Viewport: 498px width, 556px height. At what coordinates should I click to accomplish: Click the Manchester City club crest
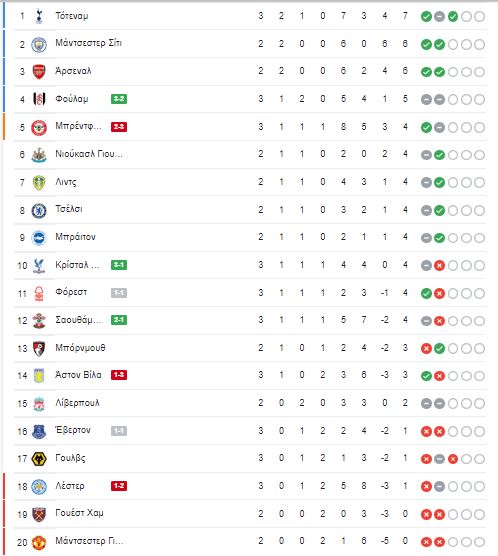point(39,44)
